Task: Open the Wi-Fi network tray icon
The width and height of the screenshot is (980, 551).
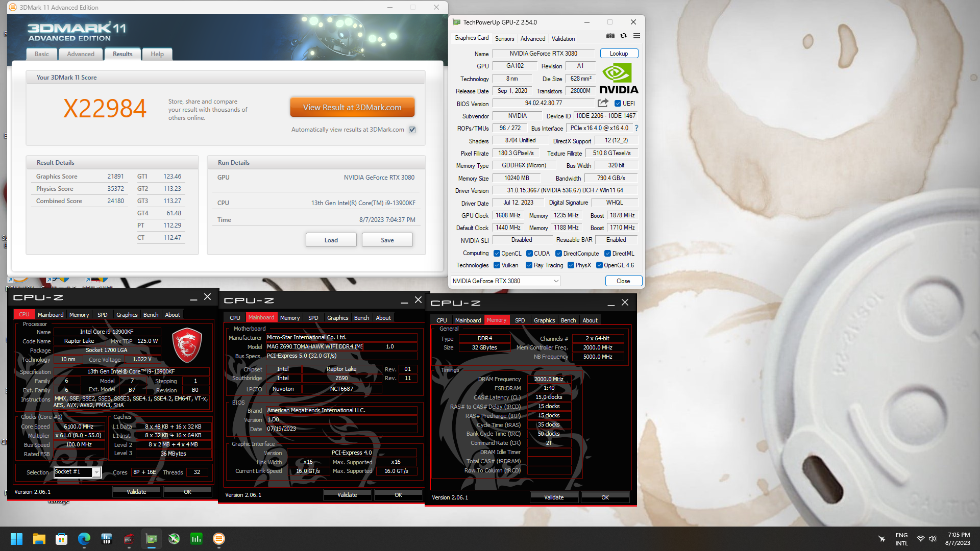Action: (x=921, y=539)
